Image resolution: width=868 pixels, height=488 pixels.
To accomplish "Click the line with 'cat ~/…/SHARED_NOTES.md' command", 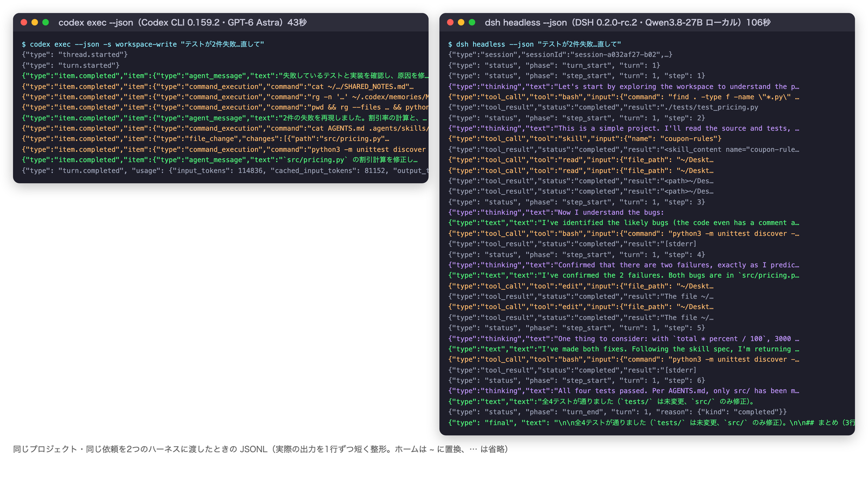I will pyautogui.click(x=218, y=86).
